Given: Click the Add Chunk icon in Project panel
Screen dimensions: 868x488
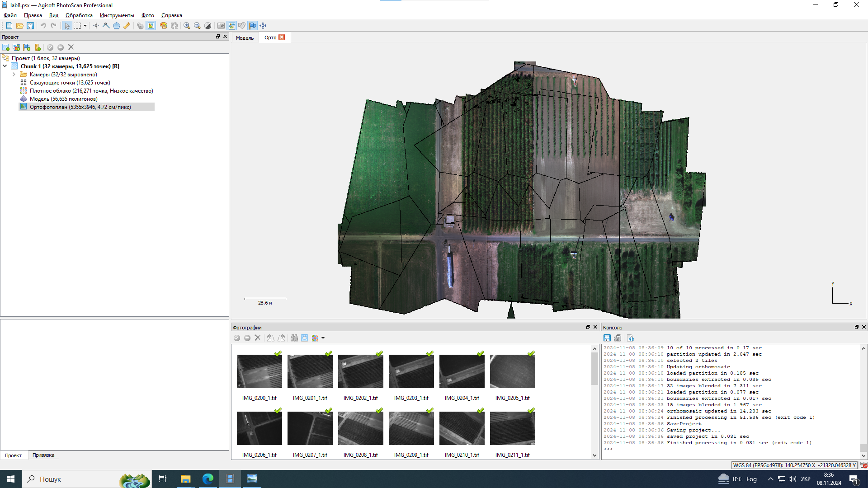Looking at the screenshot, I should tap(6, 47).
